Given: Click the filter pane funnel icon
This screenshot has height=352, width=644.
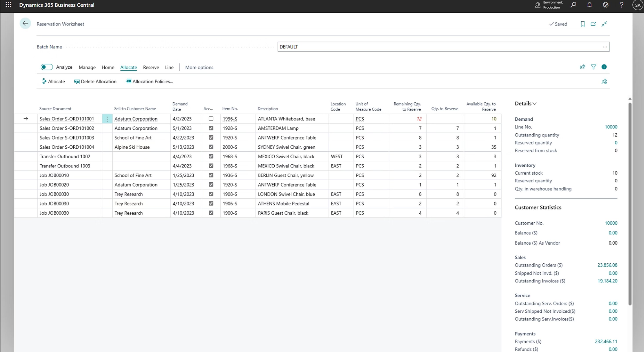Looking at the screenshot, I should (593, 67).
